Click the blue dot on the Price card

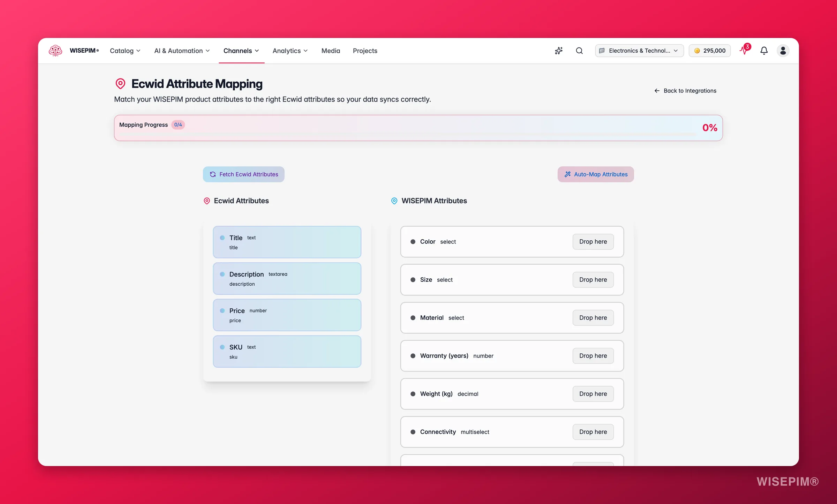222,311
